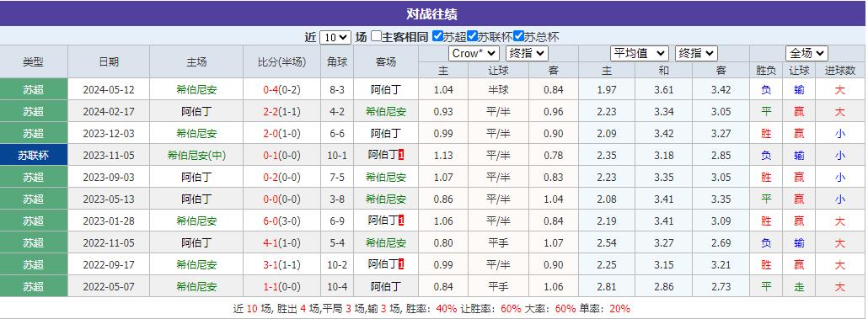Open the 6-0(3-0) score from 2023-01-28

pos(281,221)
